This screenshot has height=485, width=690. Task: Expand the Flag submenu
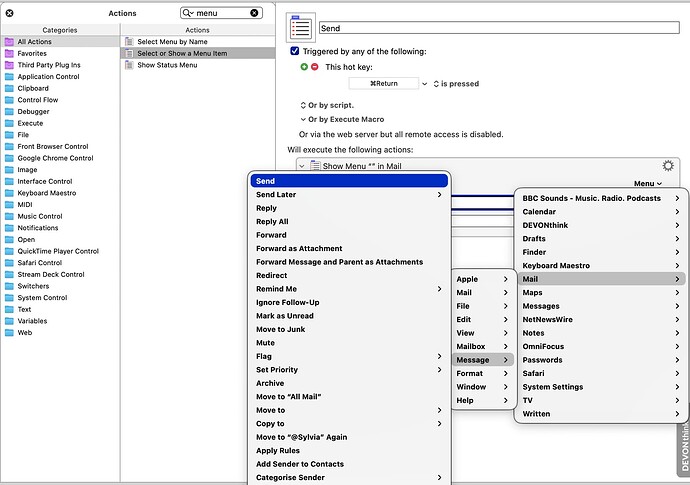pyautogui.click(x=440, y=356)
